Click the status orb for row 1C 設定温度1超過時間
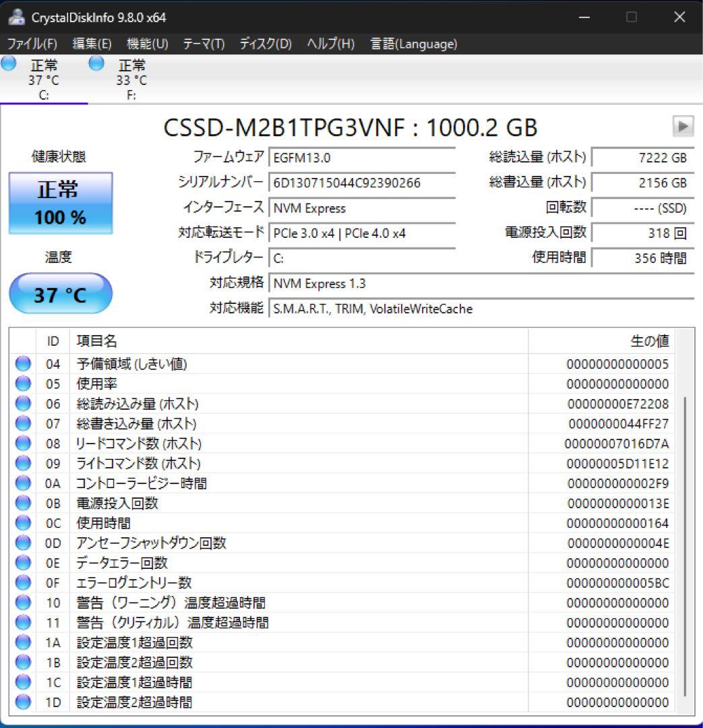Screen dimensions: 703x728 point(23,682)
